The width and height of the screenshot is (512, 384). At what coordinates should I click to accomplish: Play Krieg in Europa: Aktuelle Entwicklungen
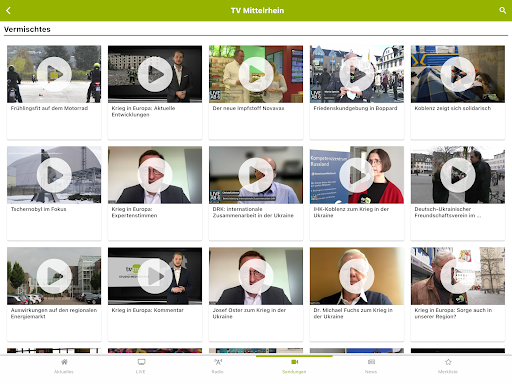coord(155,74)
